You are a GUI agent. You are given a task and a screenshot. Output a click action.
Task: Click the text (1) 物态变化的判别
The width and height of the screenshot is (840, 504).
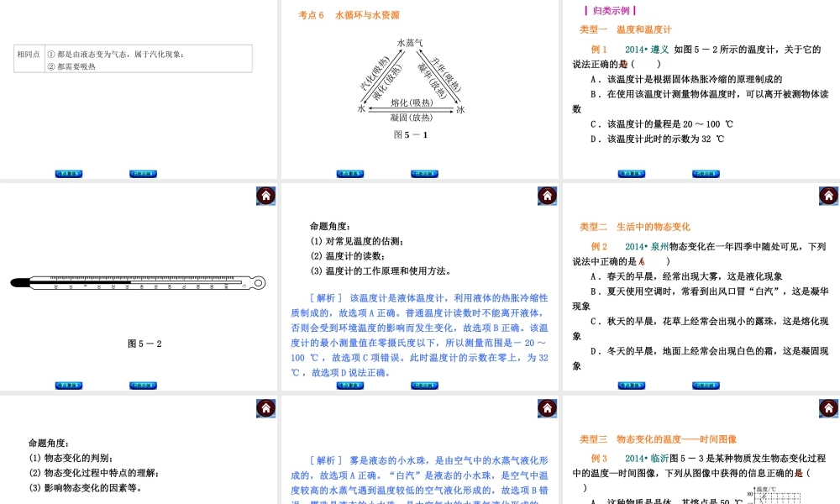(71, 458)
